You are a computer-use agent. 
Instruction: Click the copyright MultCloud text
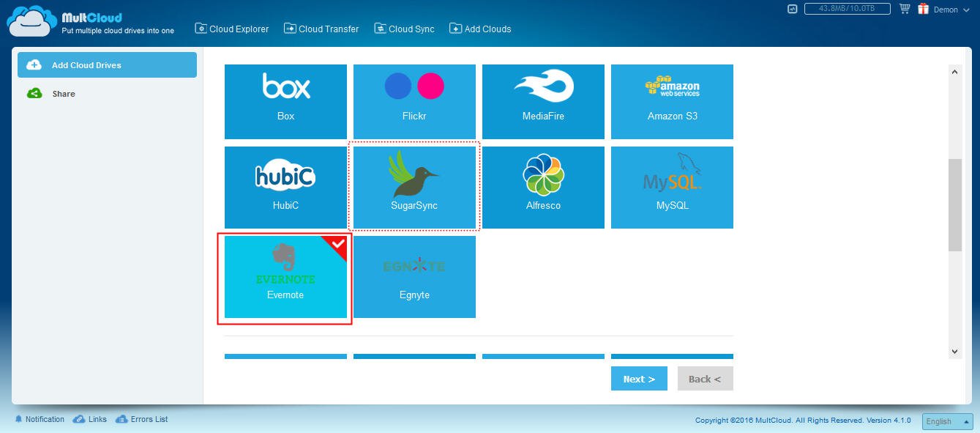pos(803,421)
